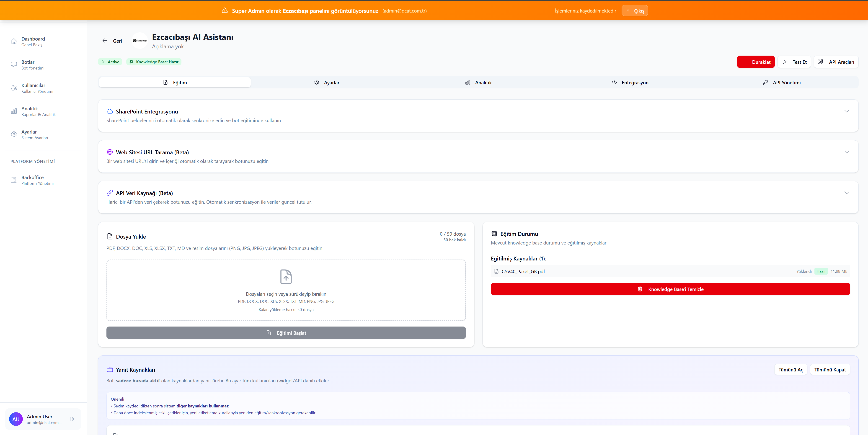Click the Admin User name in sidebar
The image size is (868, 435).
tap(39, 417)
